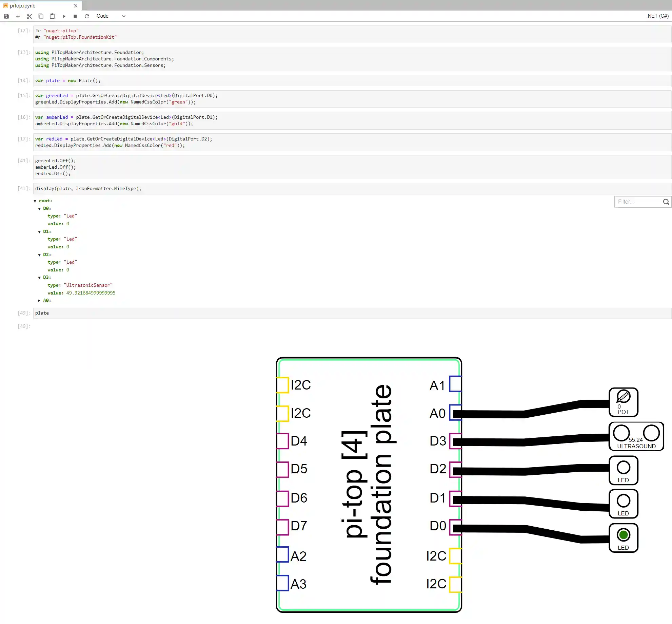Click UltrasonicSensor value 49.321684999999995
Viewport: 672px width, 624px height.
coord(91,293)
